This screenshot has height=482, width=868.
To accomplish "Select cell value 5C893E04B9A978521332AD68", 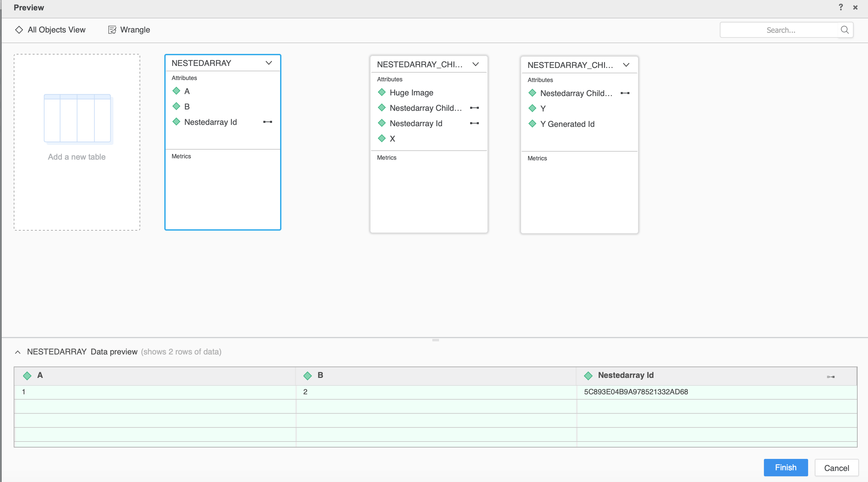I will [x=636, y=392].
